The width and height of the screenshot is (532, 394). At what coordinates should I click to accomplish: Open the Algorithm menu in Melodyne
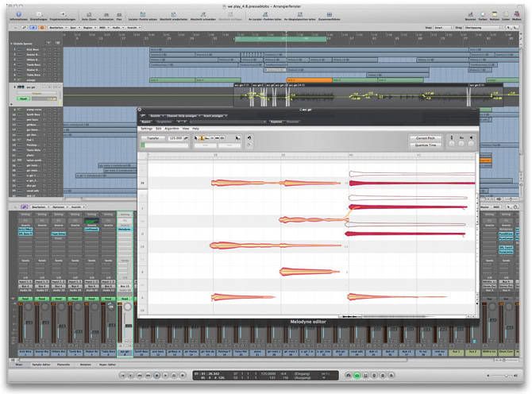click(172, 128)
